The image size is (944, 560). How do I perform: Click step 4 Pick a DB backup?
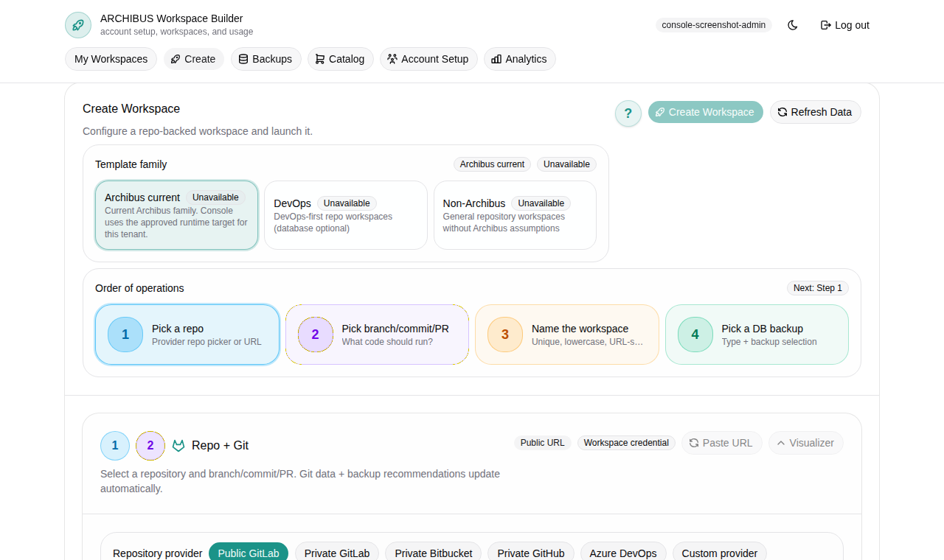757,334
